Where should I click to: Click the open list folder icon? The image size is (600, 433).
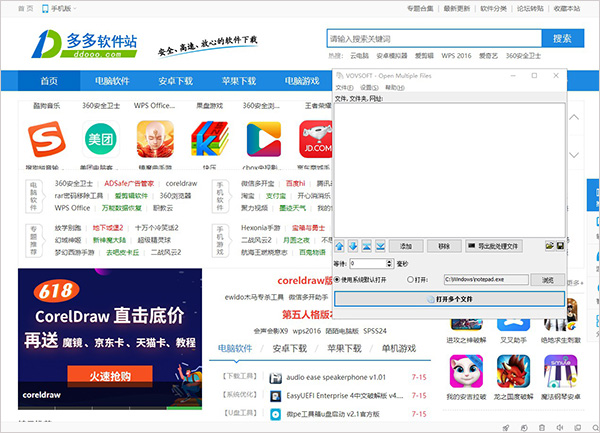tap(549, 246)
